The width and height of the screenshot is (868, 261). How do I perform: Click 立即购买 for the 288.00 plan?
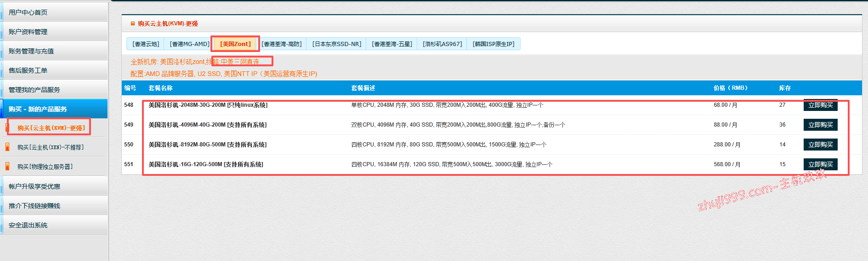[820, 145]
